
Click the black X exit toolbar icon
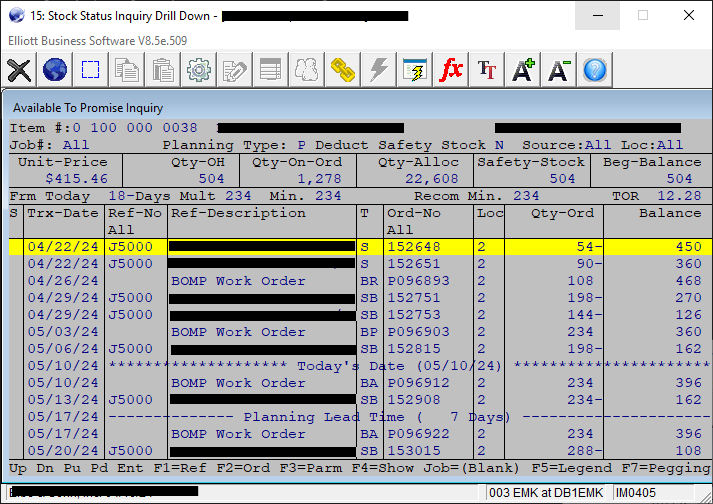click(19, 70)
